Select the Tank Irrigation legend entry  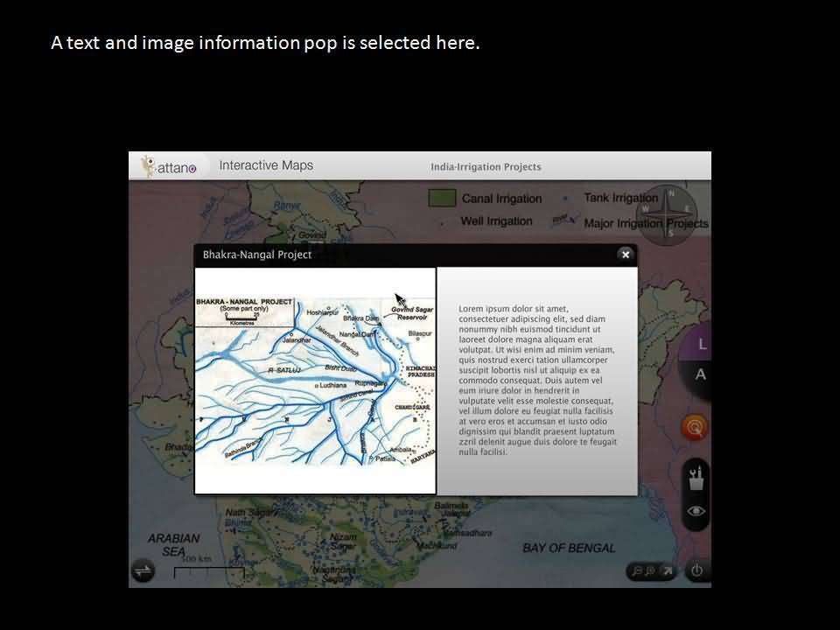[x=619, y=198]
